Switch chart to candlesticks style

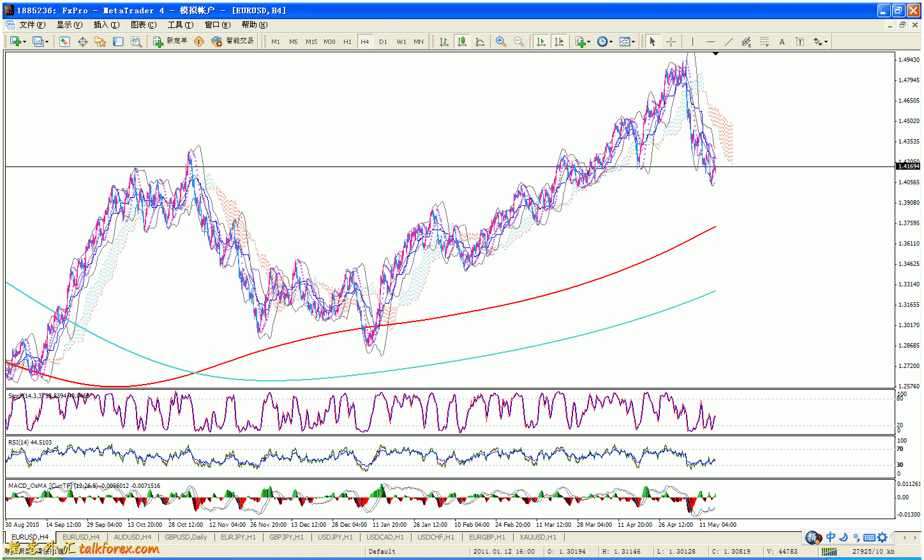462,41
